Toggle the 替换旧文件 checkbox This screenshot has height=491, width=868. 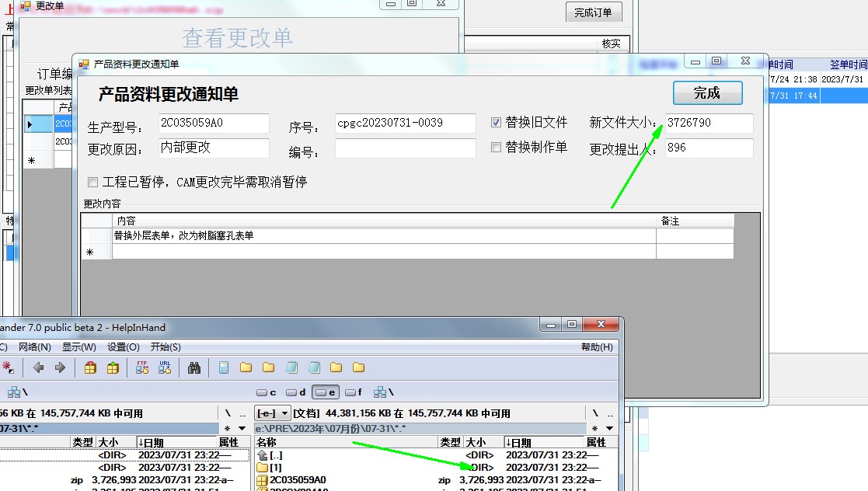[x=496, y=122]
